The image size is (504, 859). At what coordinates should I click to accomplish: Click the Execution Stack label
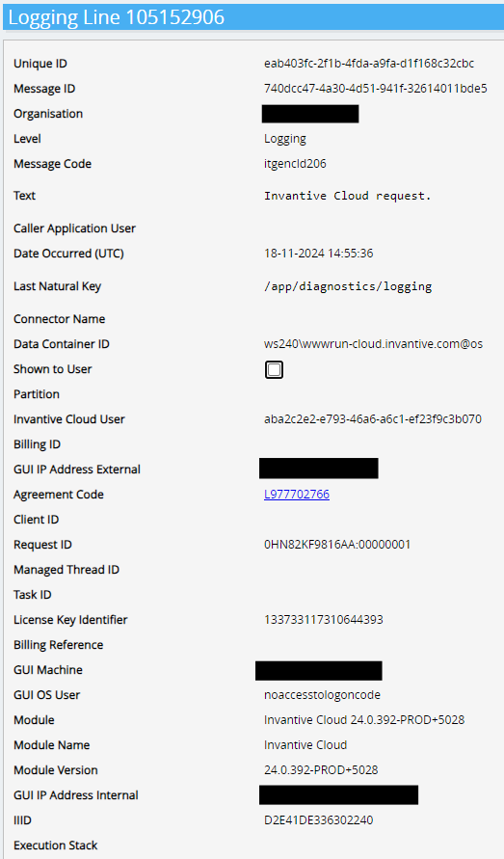point(55,846)
